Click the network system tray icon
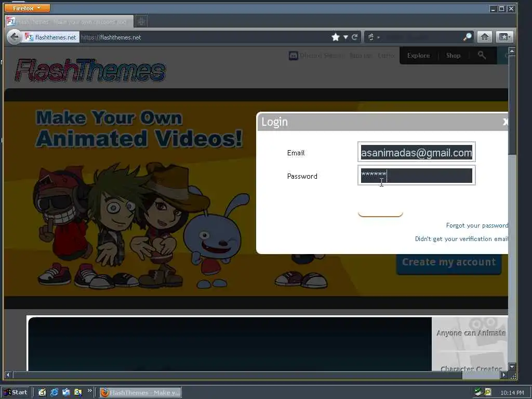Viewport: 532px width, 399px height. (x=478, y=392)
